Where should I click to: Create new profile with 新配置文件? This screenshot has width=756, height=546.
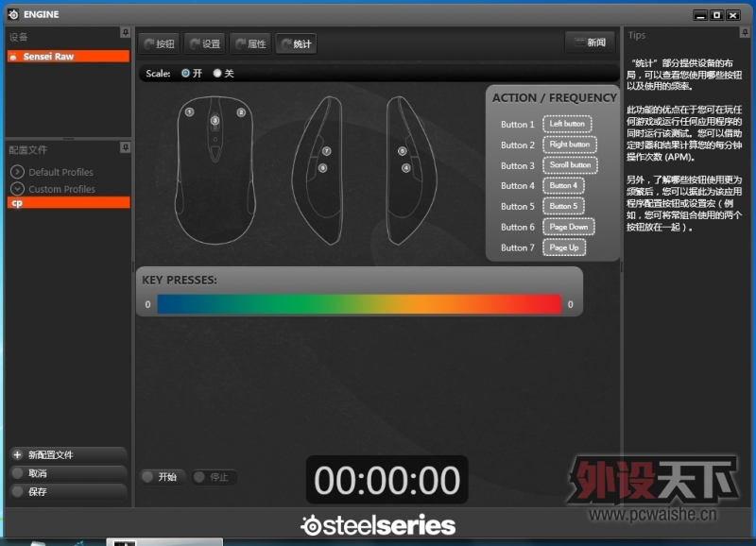[68, 455]
